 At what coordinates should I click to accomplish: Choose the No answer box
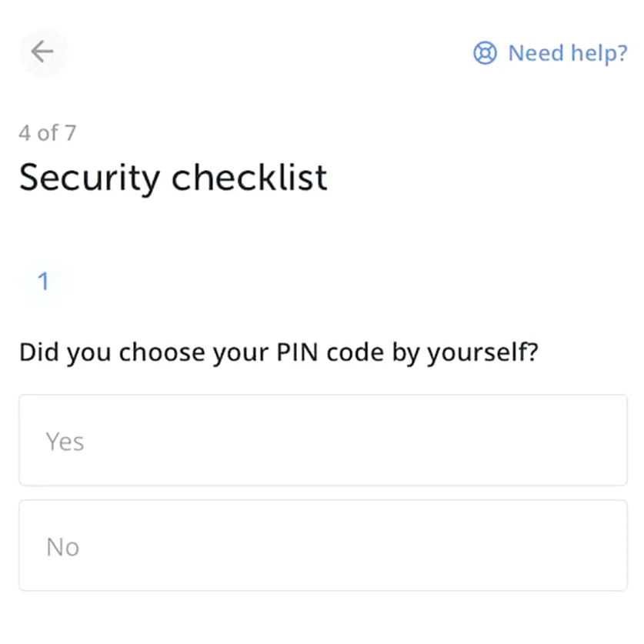pyautogui.click(x=323, y=546)
